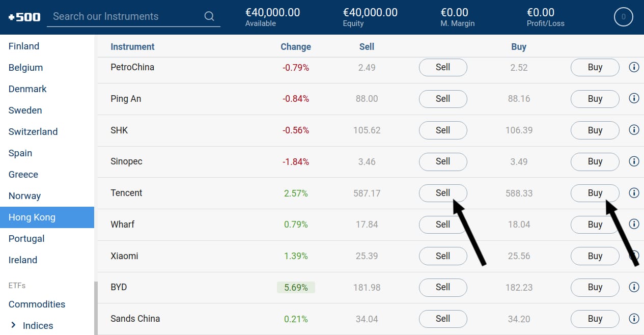Open a Sell order on Wharf

[443, 225]
